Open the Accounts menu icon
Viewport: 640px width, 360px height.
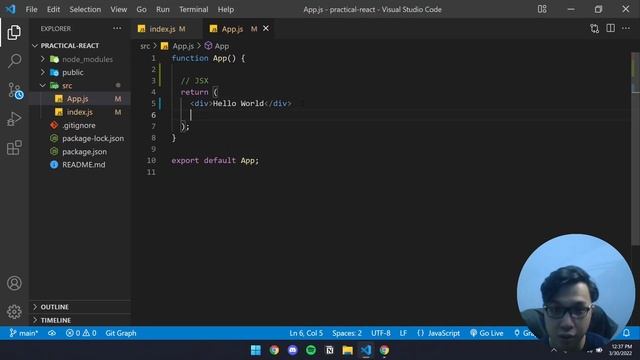tap(14, 283)
